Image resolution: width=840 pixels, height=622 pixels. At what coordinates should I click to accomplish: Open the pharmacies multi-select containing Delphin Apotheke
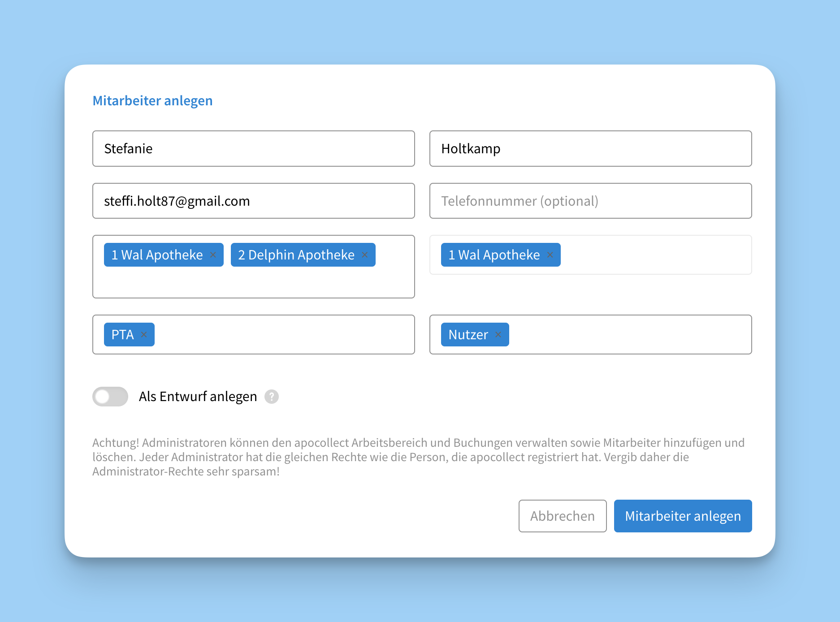253,282
